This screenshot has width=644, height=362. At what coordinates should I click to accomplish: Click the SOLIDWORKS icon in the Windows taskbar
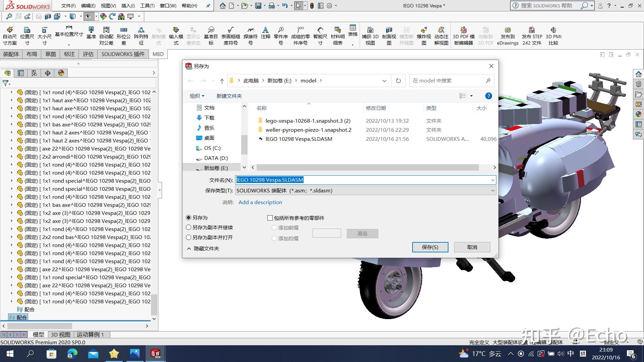155,354
